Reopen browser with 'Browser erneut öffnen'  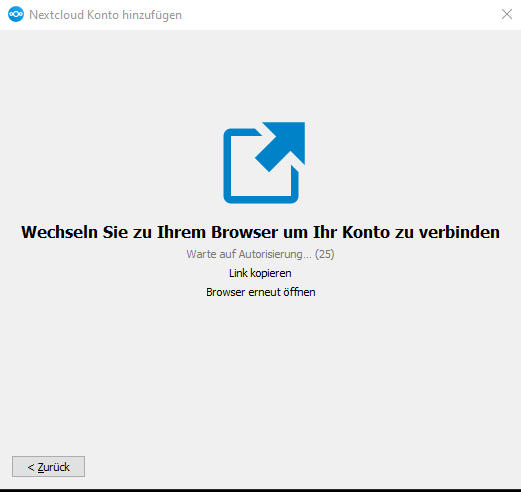point(261,292)
